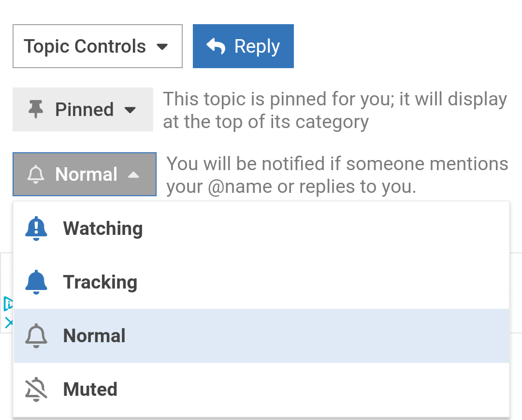Click the pinned topic description text
This screenshot has width=522, height=420.
pos(335,110)
